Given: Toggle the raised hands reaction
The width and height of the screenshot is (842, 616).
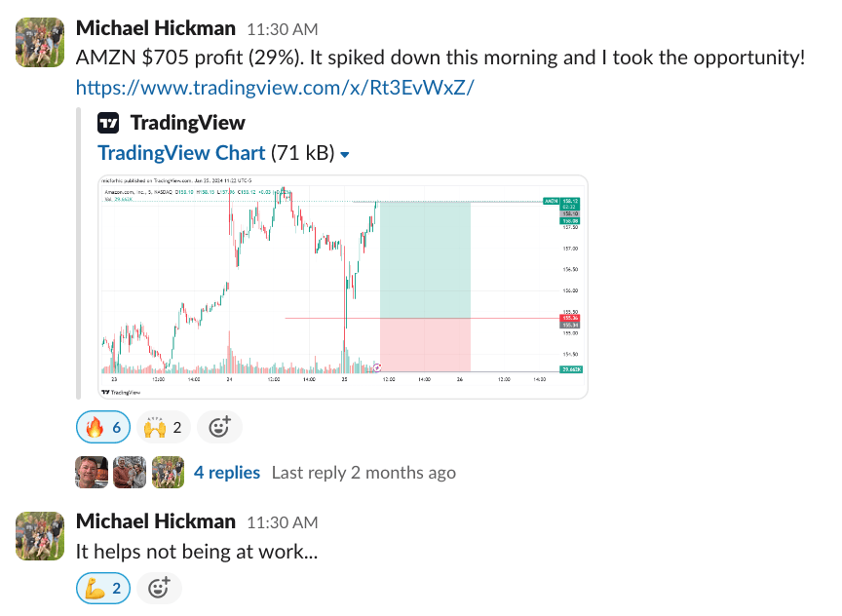Looking at the screenshot, I should click(163, 427).
